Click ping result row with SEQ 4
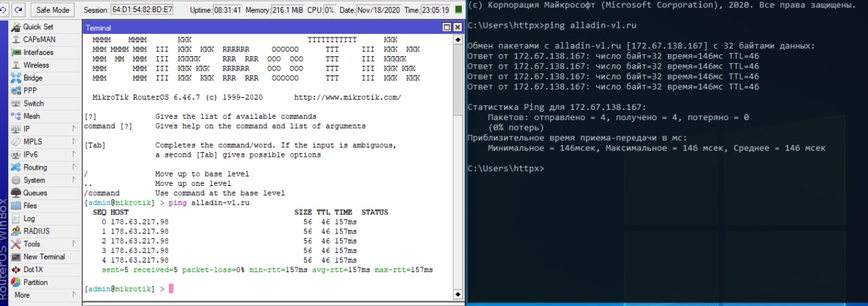The image size is (868, 306). 229,260
